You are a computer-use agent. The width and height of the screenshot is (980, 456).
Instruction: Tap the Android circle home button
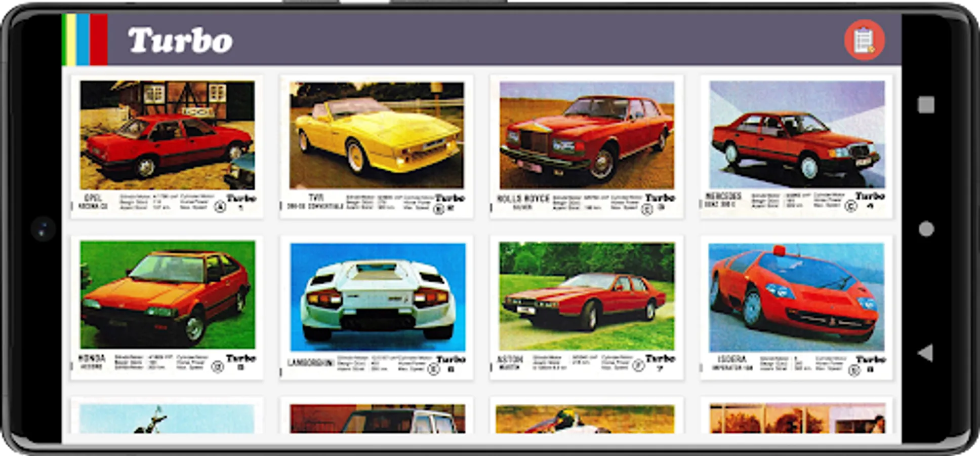click(926, 229)
